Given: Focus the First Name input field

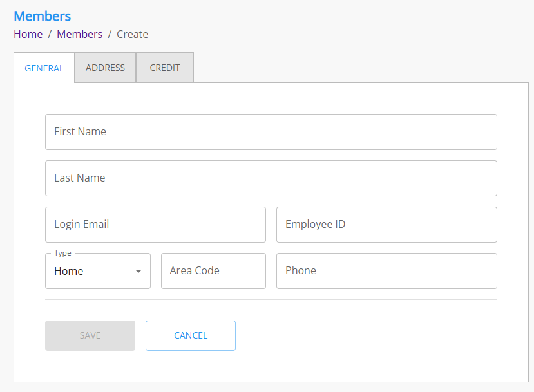Looking at the screenshot, I should [x=271, y=132].
